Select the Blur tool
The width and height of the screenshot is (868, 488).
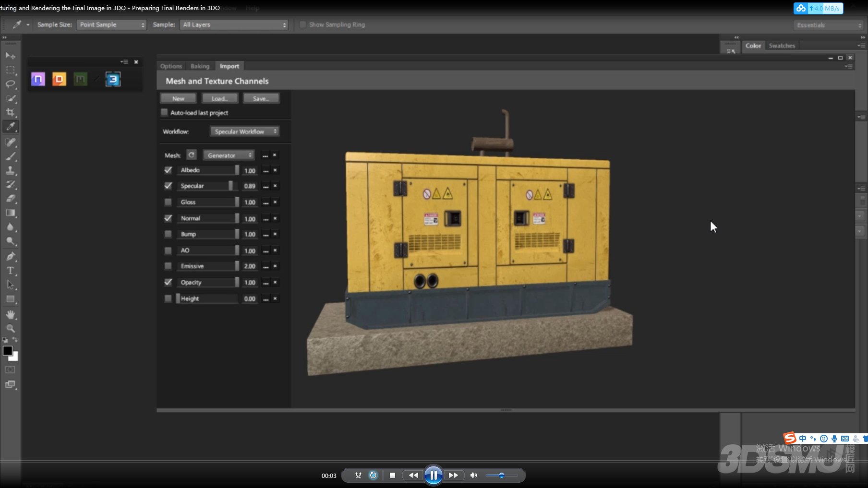[x=10, y=227]
